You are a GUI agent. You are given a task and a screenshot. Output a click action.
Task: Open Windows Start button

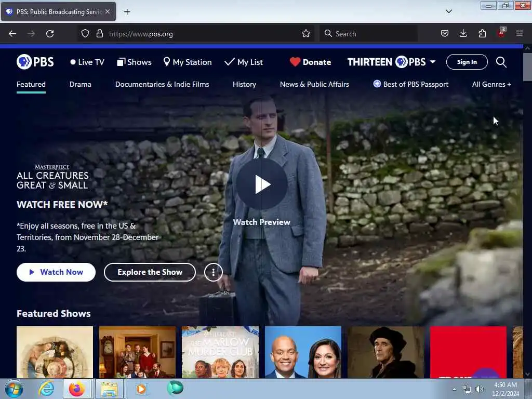click(x=14, y=389)
